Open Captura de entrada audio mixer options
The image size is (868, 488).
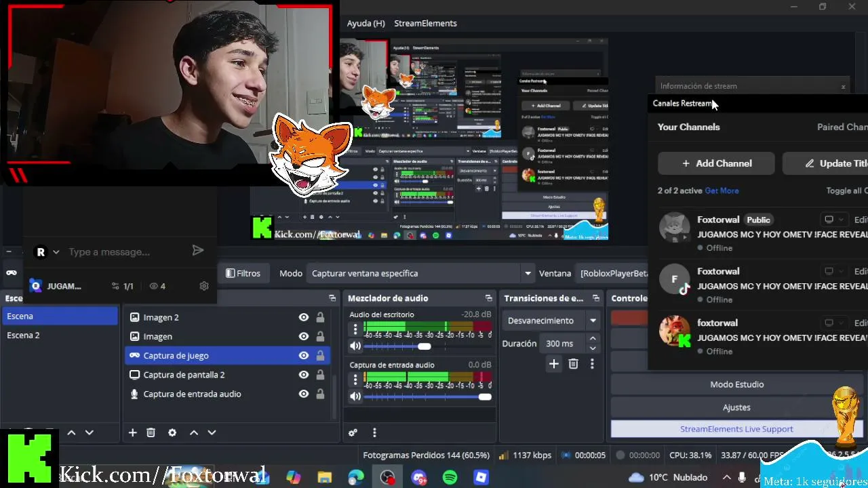pyautogui.click(x=355, y=380)
